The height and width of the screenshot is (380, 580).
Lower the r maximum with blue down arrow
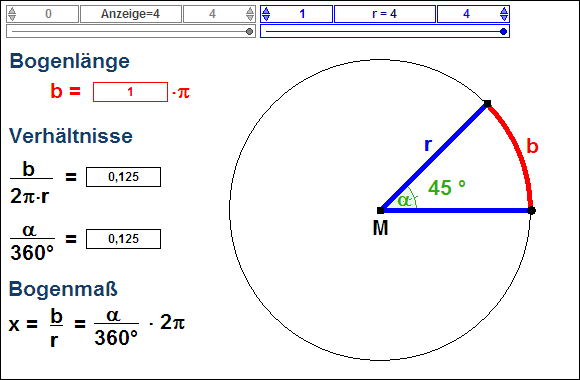pyautogui.click(x=504, y=17)
